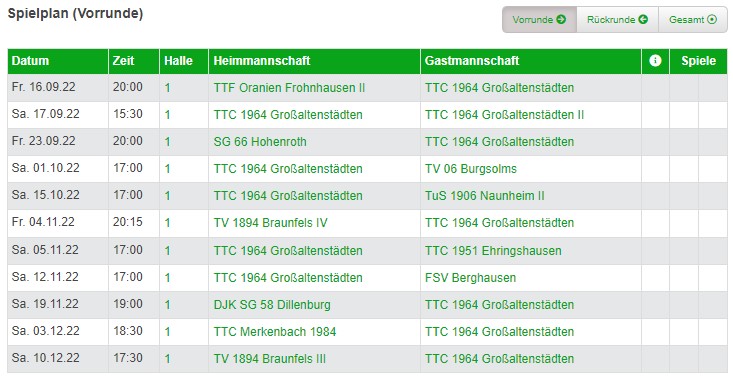Image resolution: width=733 pixels, height=378 pixels.
Task: Open TTF Oranien Frohnhausen II team link
Action: 289,88
